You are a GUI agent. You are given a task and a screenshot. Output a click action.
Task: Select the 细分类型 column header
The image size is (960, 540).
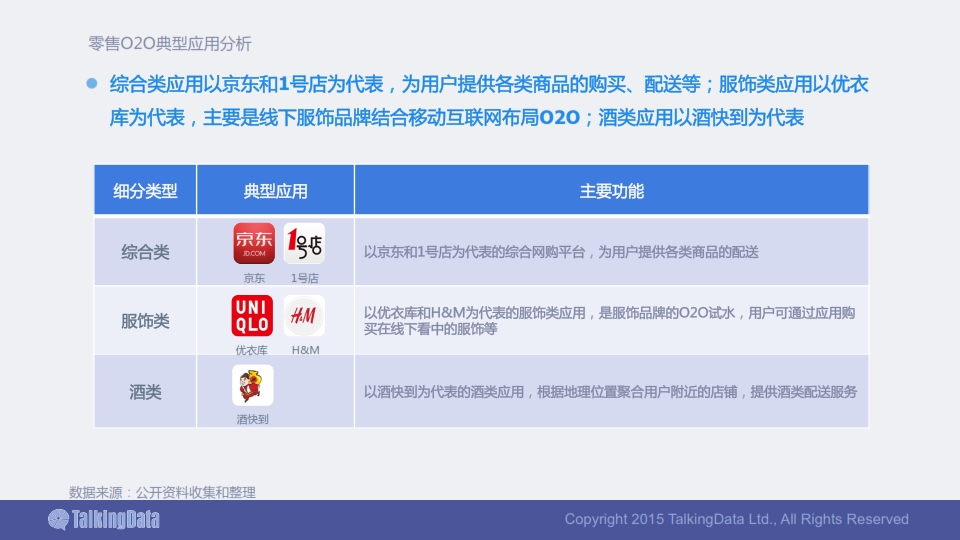(x=145, y=190)
